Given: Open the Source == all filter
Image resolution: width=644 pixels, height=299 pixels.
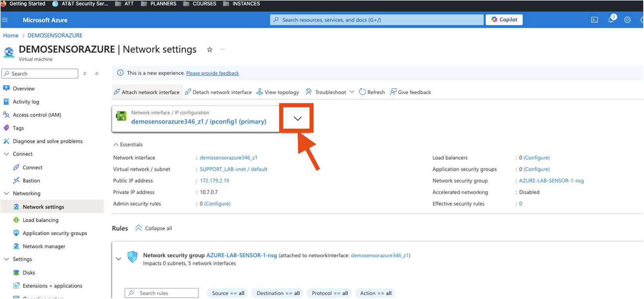Looking at the screenshot, I should (x=227, y=293).
